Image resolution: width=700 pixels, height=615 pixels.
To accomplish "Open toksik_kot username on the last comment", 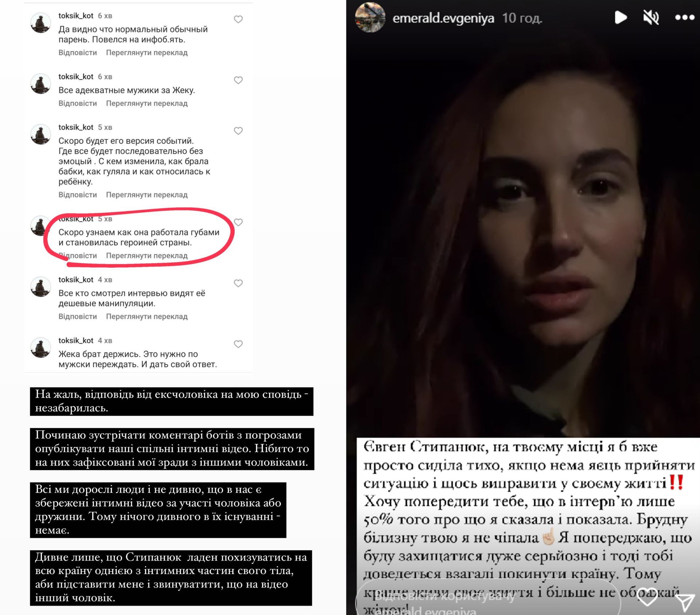I will (x=76, y=340).
